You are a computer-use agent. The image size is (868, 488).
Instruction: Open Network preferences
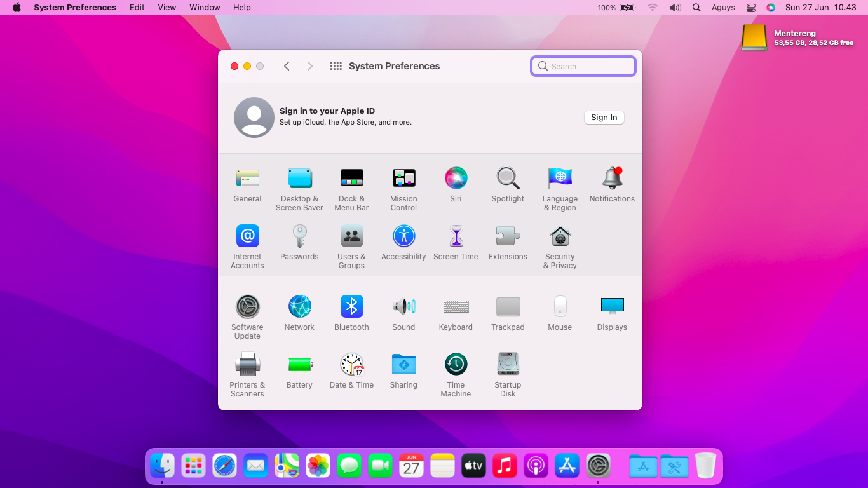coord(299,308)
